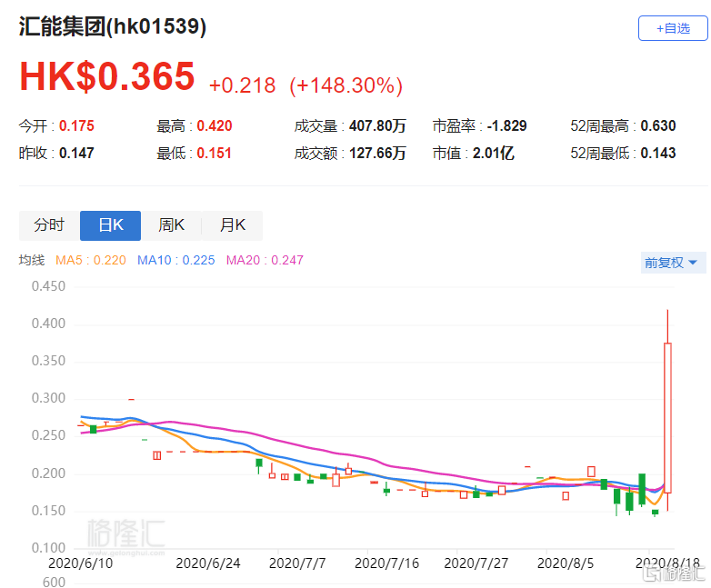Viewport: 711px width, 588px height.
Task: Click the 市盈率 P/E value -1.829
Action: click(x=507, y=126)
